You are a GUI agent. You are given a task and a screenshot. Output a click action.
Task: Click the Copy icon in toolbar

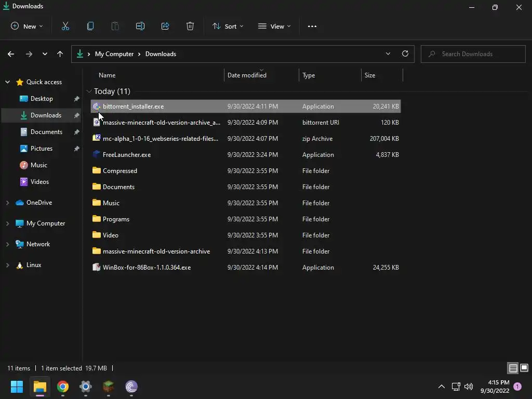(x=90, y=26)
